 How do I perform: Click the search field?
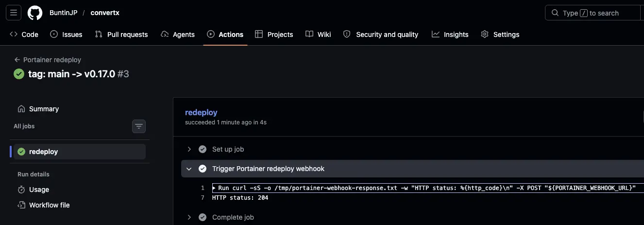594,13
